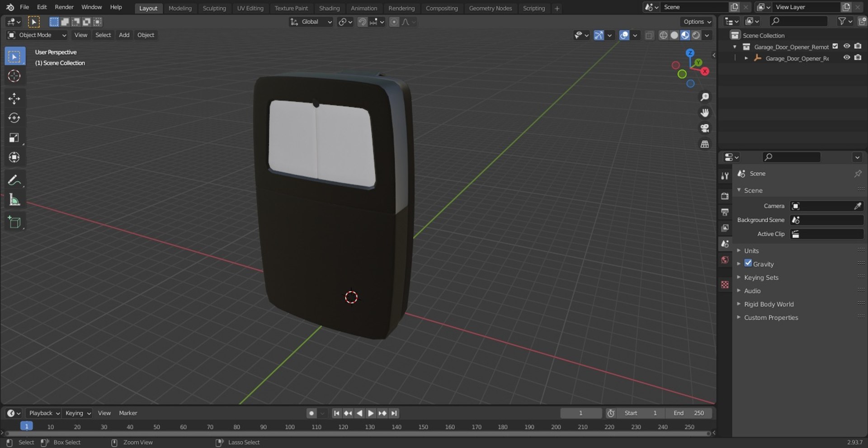Viewport: 868px width, 448px height.
Task: Click the End frame field
Action: pyautogui.click(x=689, y=413)
